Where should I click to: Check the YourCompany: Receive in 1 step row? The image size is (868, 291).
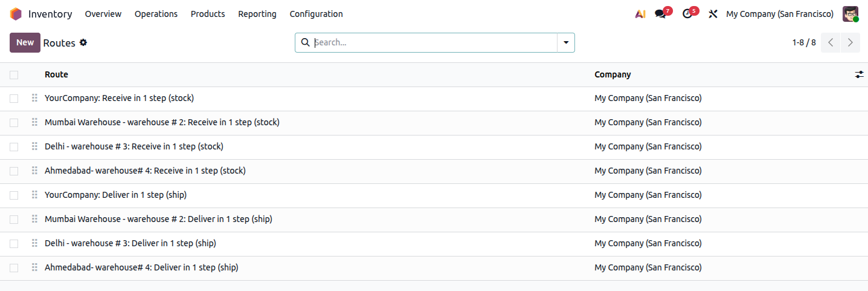(14, 98)
